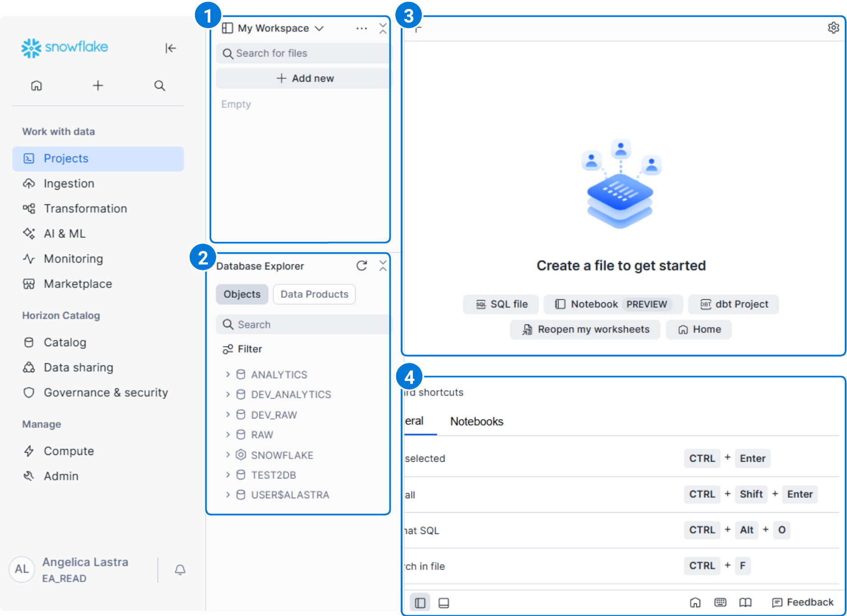The image size is (847, 616).
Task: Click the notifications bell icon
Action: pos(180,570)
